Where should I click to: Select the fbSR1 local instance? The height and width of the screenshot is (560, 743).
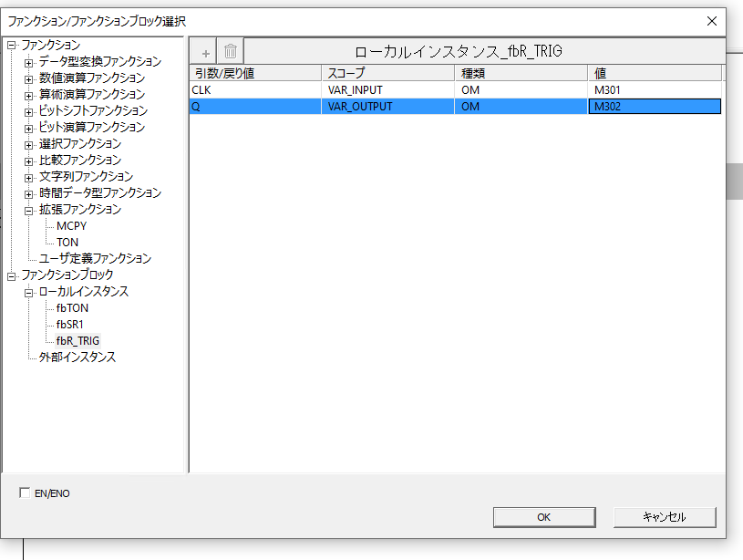(70, 325)
